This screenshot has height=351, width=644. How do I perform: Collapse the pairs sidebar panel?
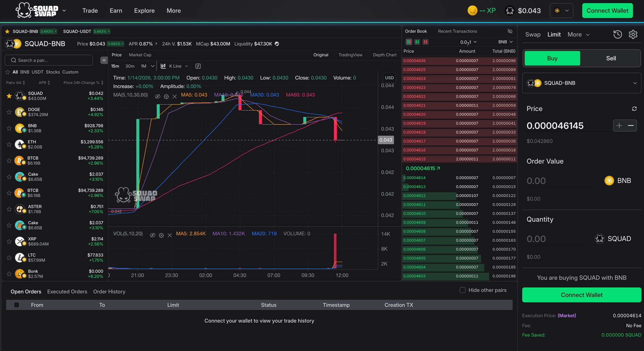click(104, 60)
